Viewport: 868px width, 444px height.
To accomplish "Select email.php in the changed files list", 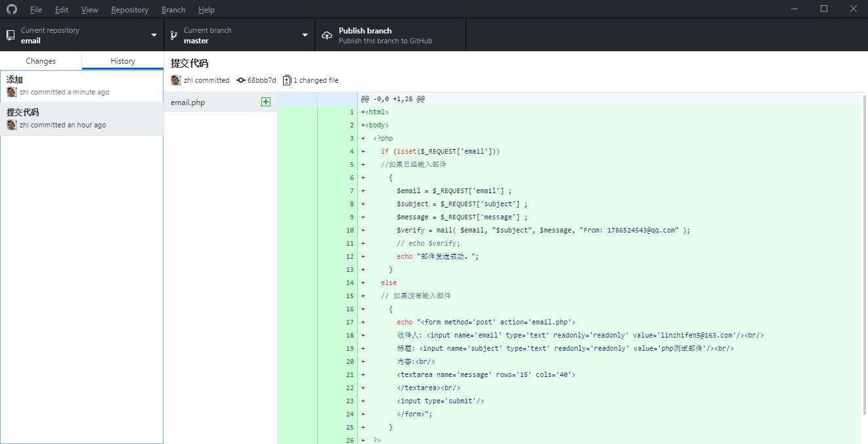I will pos(188,102).
